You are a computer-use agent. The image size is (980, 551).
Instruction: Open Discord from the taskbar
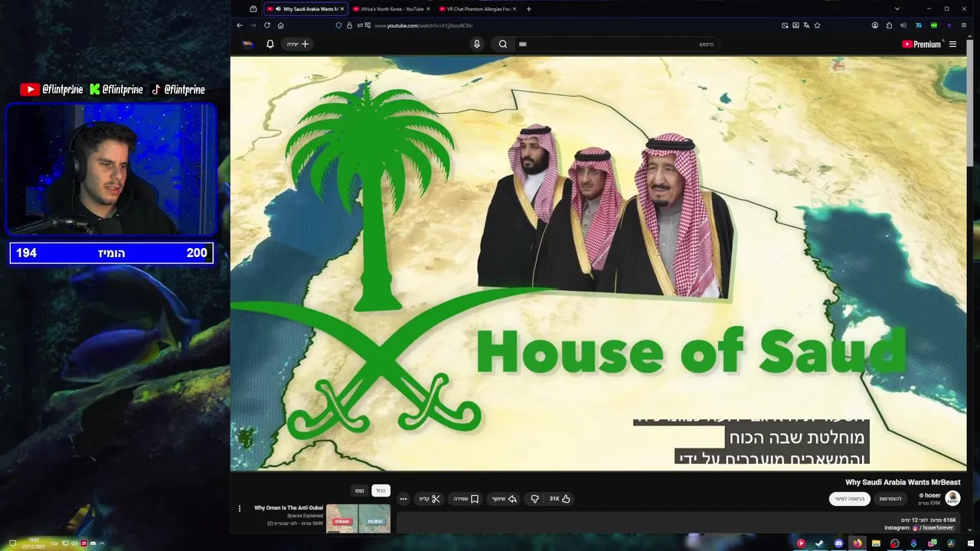[838, 543]
